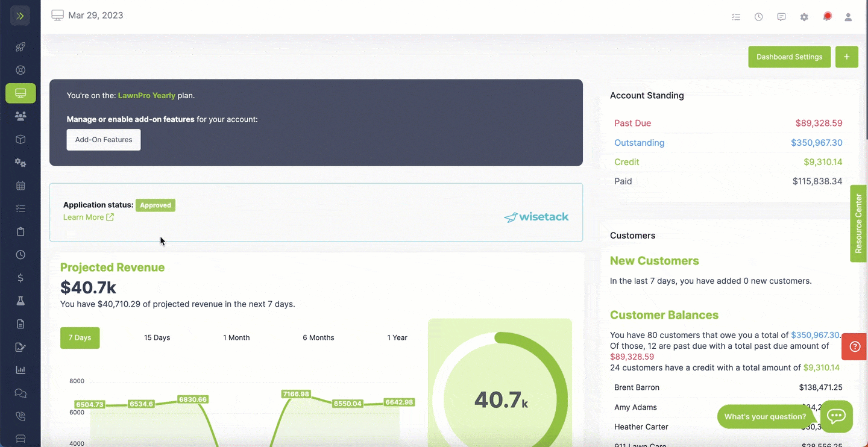Open the cube box icon in sidebar
868x447 pixels.
(x=20, y=139)
